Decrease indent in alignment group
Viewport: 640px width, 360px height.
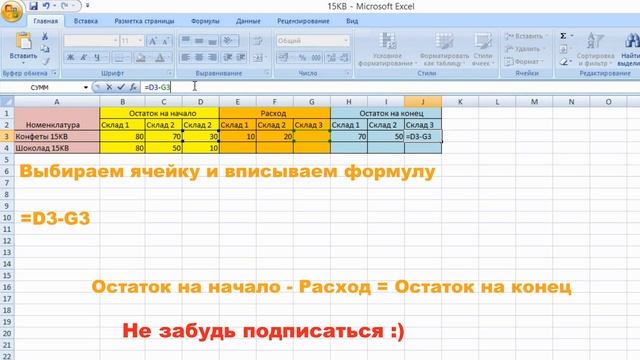tap(228, 58)
